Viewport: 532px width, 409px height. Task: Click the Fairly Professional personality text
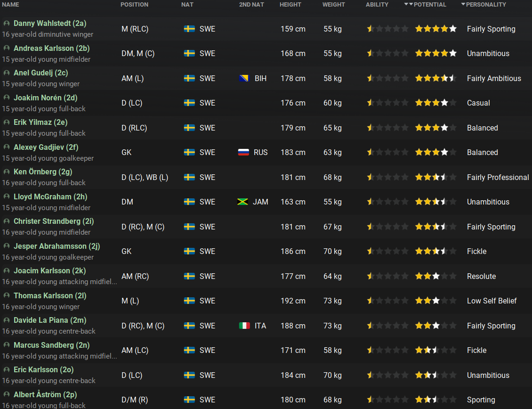[498, 177]
